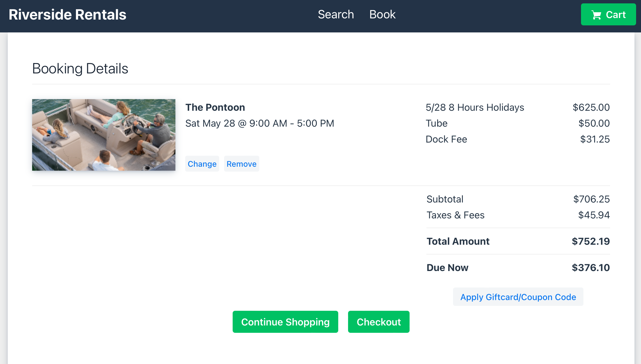Remove The Pontoon booking
This screenshot has width=641, height=364.
pos(242,164)
